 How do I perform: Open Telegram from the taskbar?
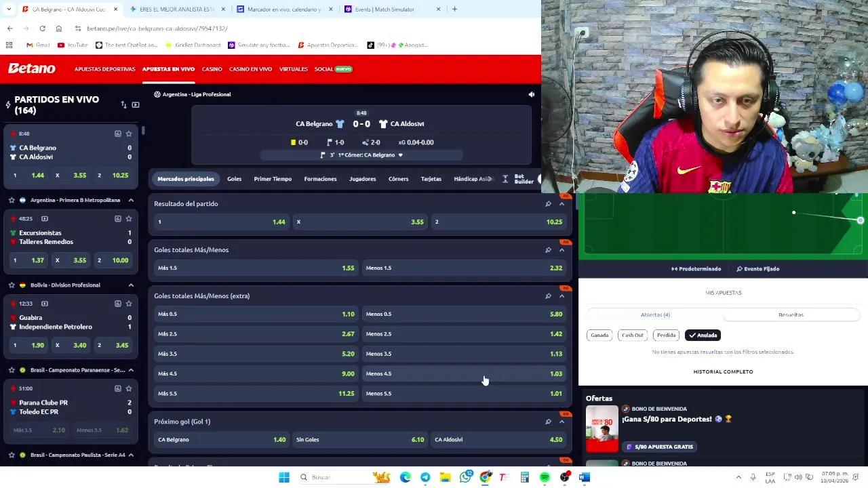425,477
